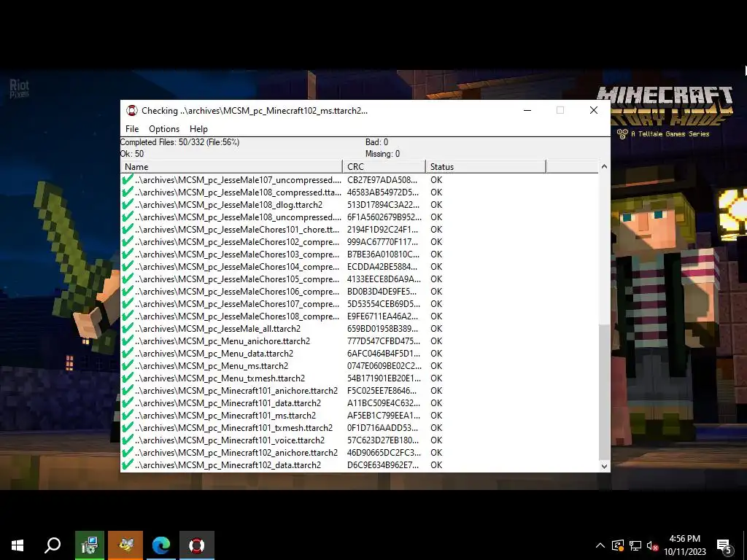Click CRC value 659BD01958B389...
The height and width of the screenshot is (560, 747).
[x=382, y=329]
